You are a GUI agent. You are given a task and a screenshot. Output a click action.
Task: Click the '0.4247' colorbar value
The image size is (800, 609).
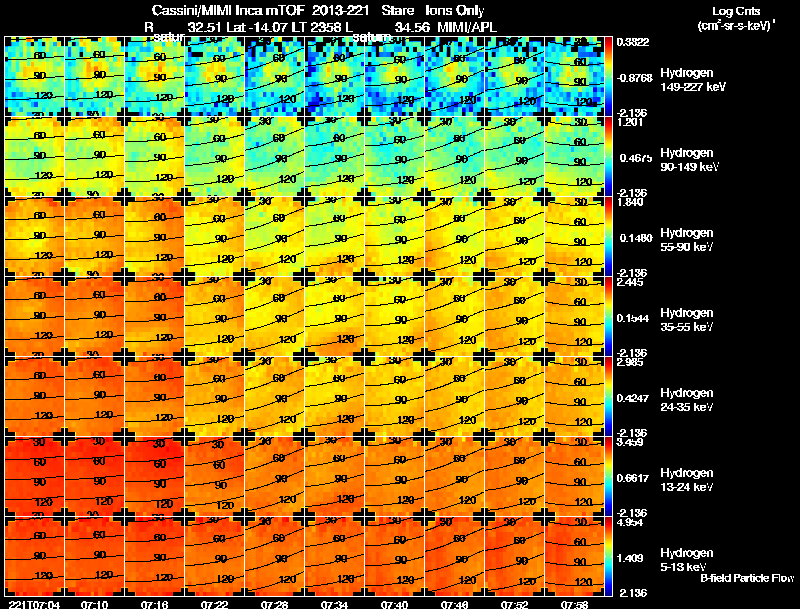pos(633,398)
